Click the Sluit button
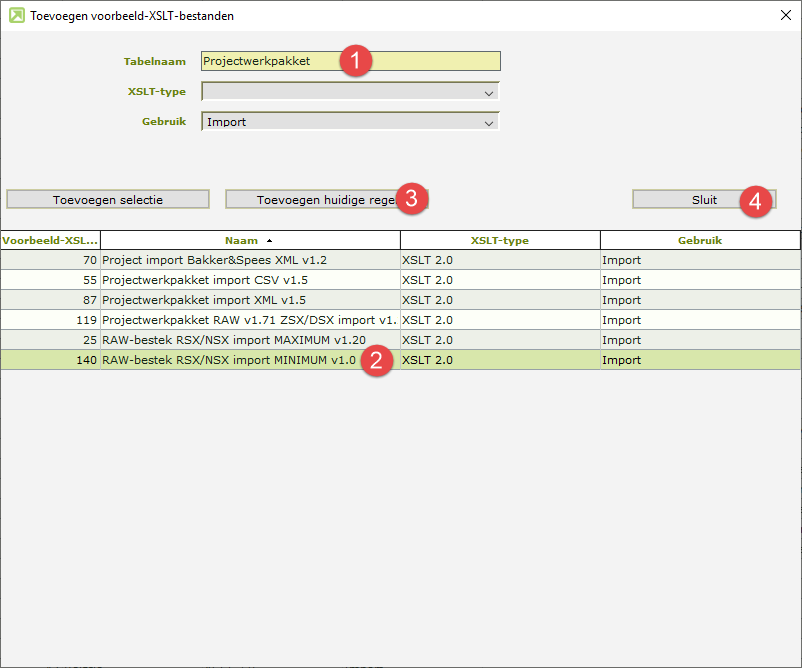The image size is (802, 668). click(703, 200)
